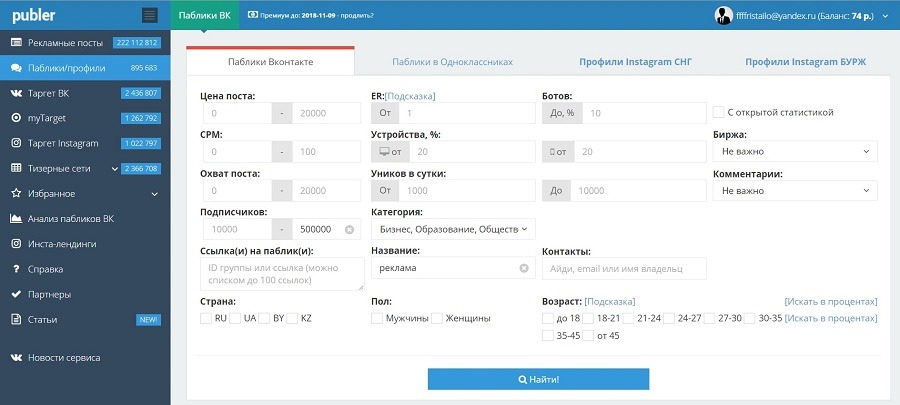The width and height of the screenshot is (900, 405).
Task: Click the question mark icon for Справка
Action: (16, 269)
